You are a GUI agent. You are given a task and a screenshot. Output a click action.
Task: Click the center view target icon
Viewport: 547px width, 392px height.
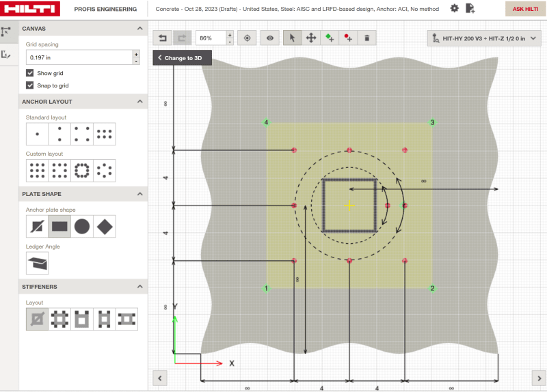tap(247, 38)
